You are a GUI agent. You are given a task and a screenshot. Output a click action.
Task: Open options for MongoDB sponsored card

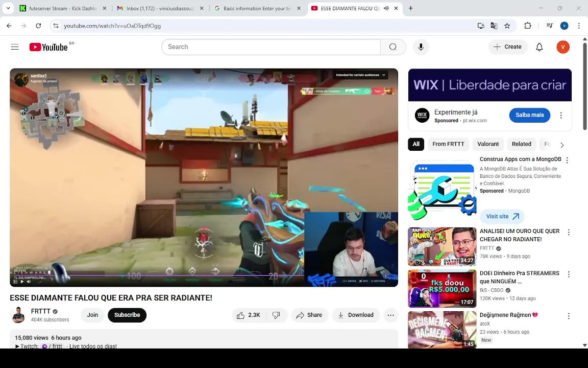click(x=567, y=160)
